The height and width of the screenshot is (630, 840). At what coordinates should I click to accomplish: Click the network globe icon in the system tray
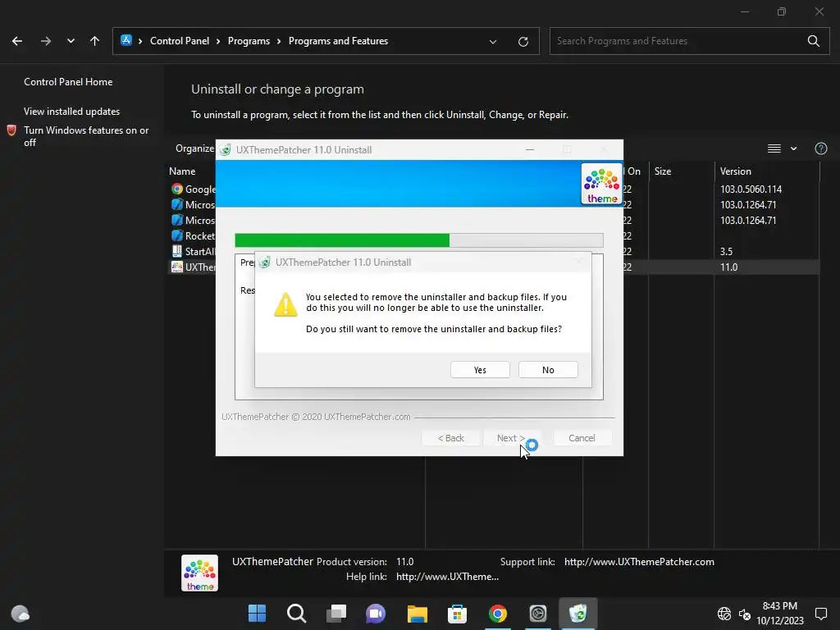point(724,613)
